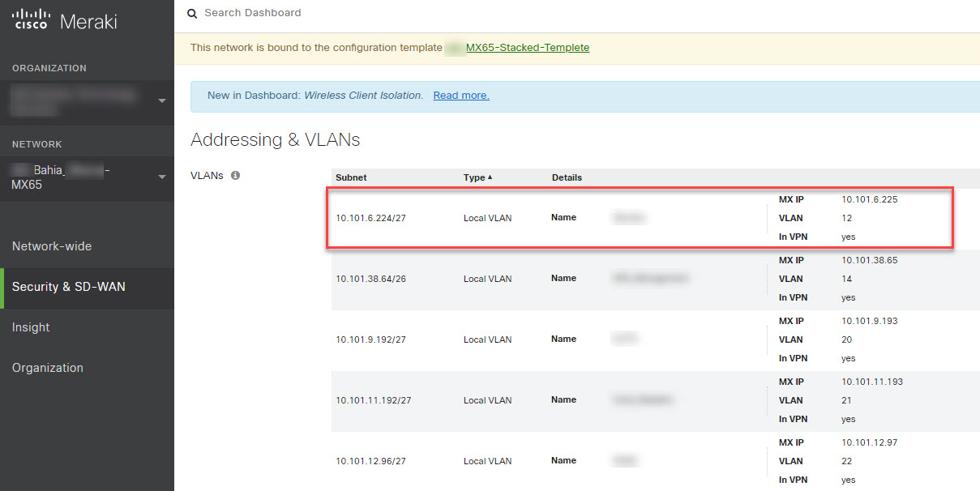The height and width of the screenshot is (491, 980).
Task: Open subnet 10.101.9.192/27 details
Action: [x=372, y=339]
